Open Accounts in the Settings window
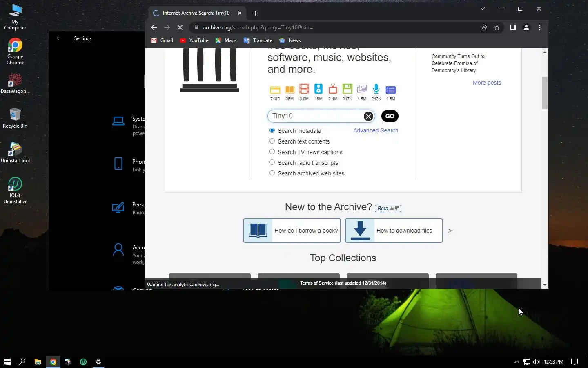 pos(128,254)
